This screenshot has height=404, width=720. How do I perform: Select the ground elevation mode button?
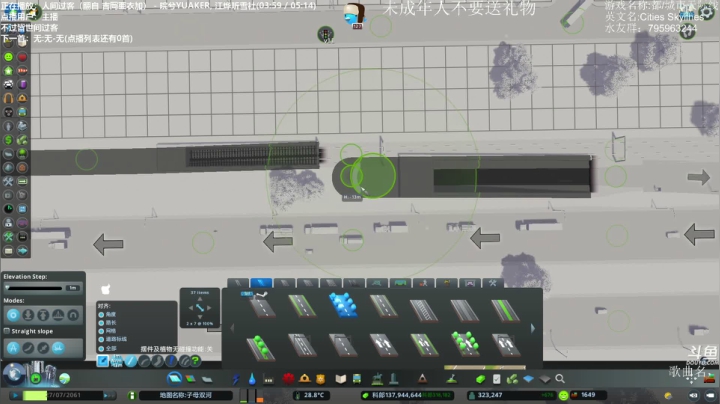pos(28,315)
